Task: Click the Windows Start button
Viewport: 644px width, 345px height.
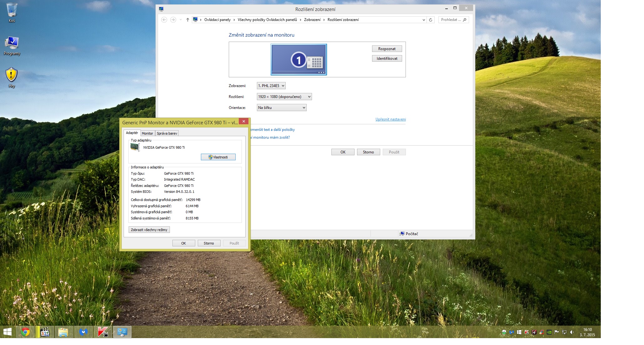Action: point(7,332)
